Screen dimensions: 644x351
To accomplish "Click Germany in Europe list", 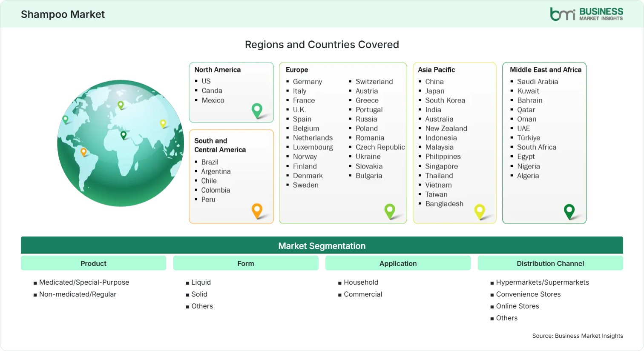I will (x=308, y=82).
